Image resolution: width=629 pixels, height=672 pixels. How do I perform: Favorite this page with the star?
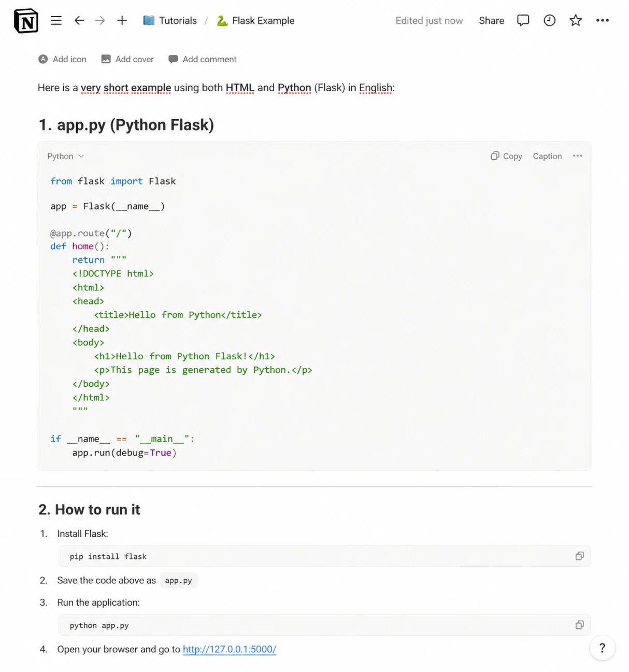coord(576,20)
